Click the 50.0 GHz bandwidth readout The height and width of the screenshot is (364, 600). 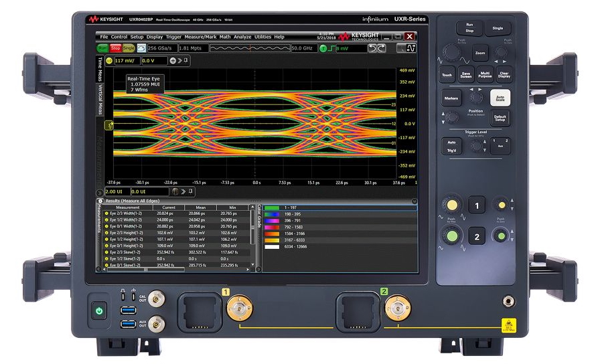point(304,48)
